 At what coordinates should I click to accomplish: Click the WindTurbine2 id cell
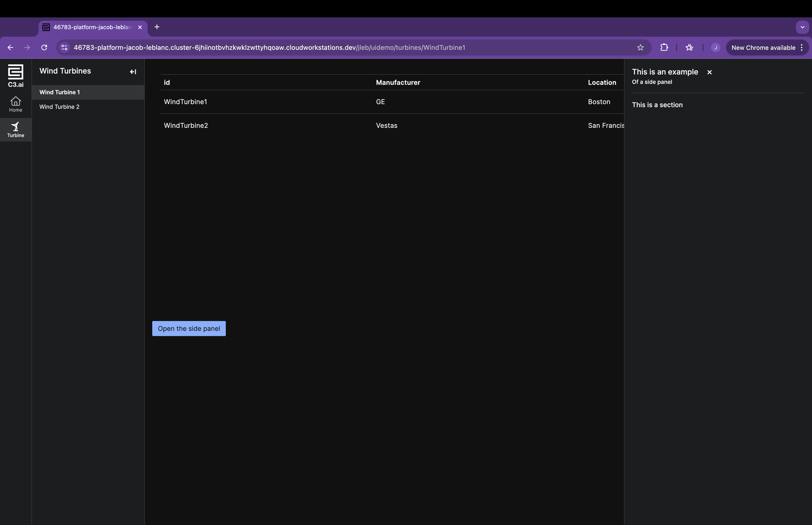186,125
